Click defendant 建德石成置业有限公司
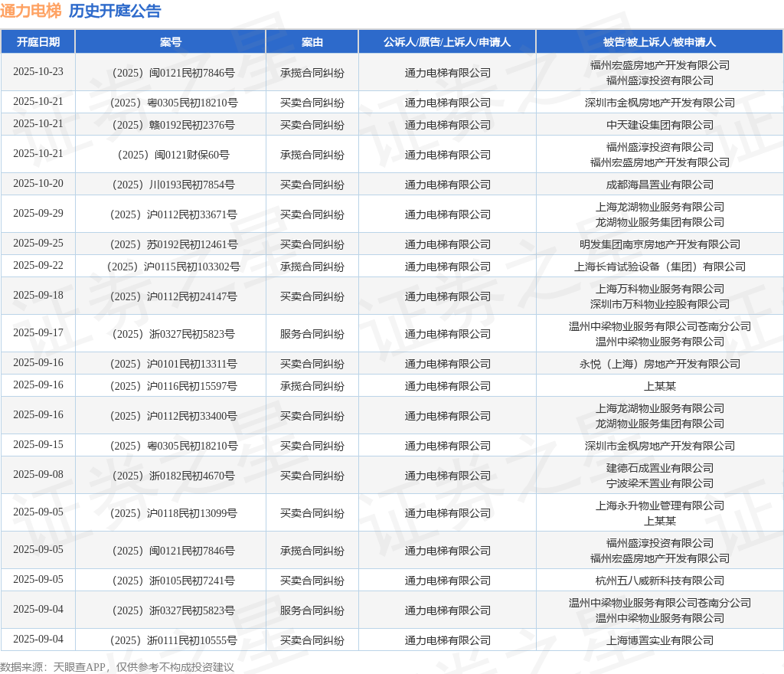This screenshot has width=784, height=674. click(x=659, y=469)
